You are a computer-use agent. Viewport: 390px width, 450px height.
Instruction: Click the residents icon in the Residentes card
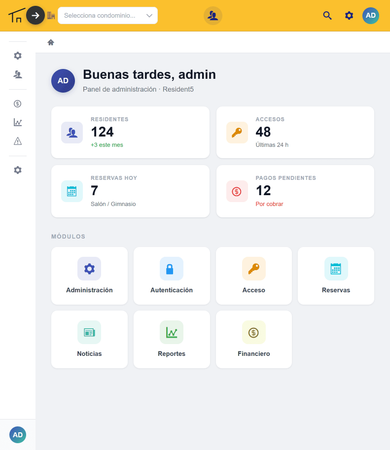tap(72, 133)
